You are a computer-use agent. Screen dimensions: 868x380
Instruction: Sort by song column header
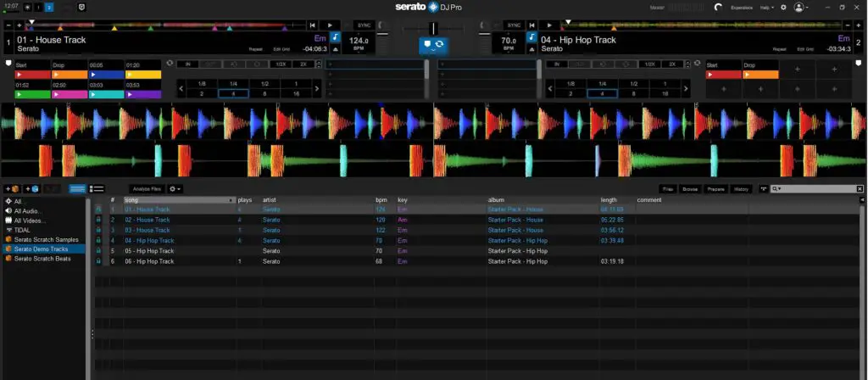(180, 199)
